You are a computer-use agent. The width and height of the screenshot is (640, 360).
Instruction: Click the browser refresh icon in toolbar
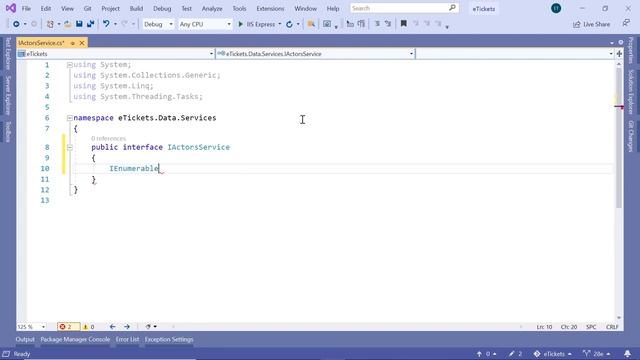pos(289,24)
